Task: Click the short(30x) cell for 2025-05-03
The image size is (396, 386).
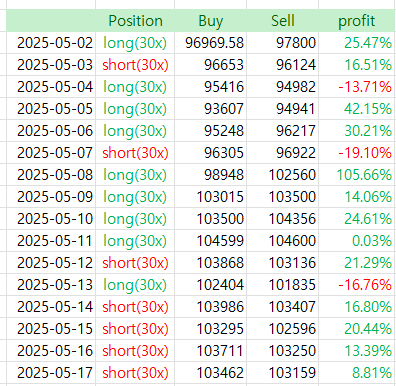Action: [x=135, y=65]
